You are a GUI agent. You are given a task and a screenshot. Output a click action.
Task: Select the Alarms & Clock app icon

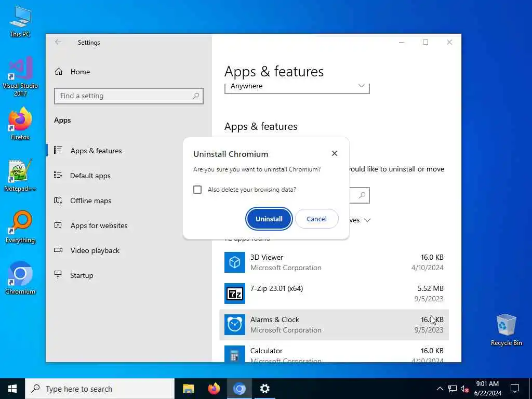235,325
